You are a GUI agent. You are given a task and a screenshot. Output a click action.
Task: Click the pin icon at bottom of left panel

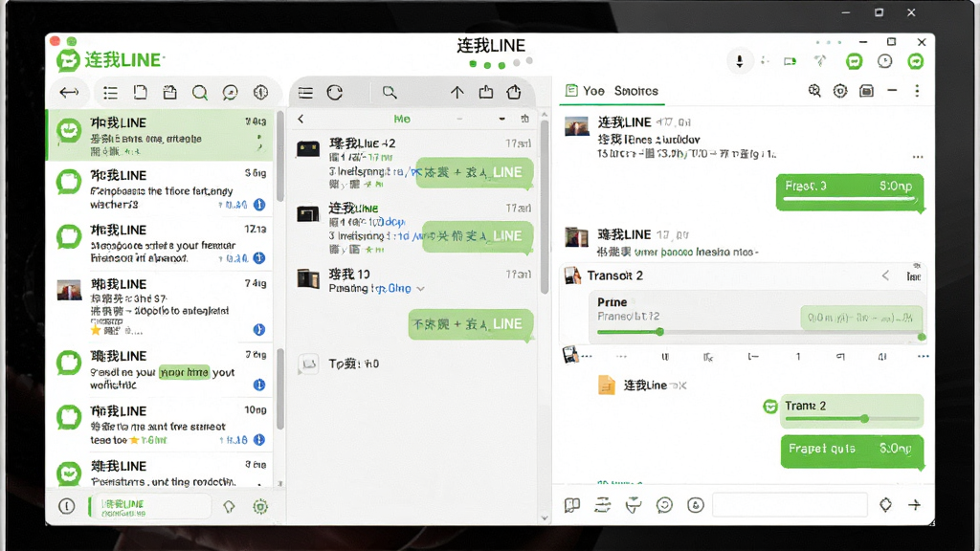tap(229, 507)
